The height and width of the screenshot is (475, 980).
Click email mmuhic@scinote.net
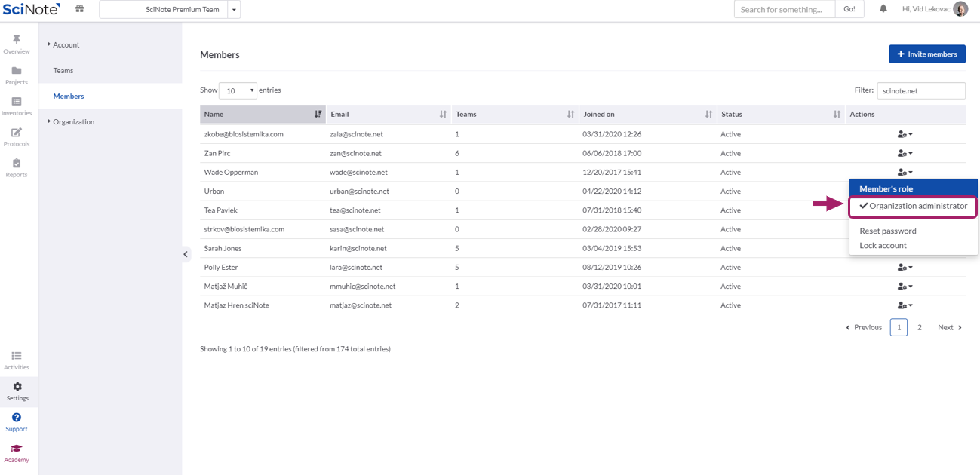tap(363, 287)
